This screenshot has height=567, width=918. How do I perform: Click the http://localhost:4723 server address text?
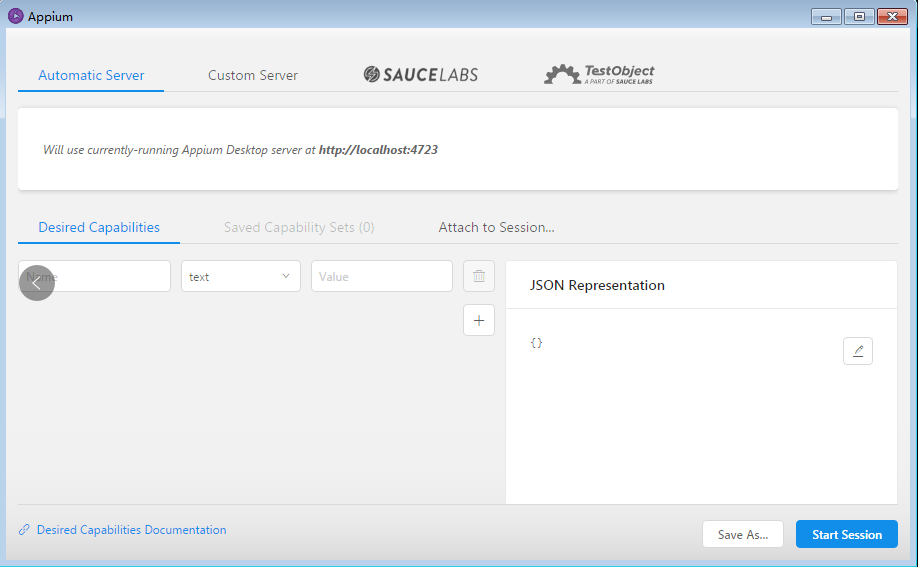click(x=378, y=150)
